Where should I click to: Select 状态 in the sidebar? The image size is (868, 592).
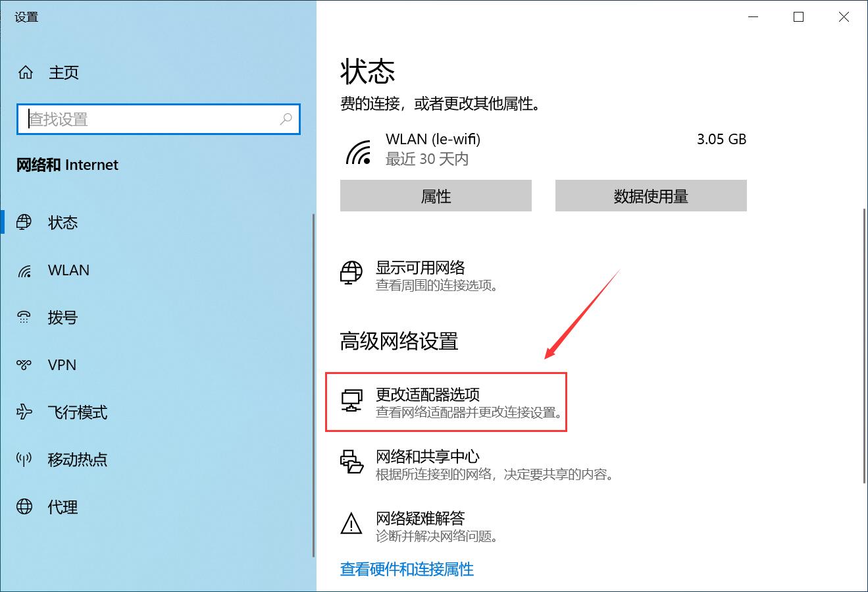(x=63, y=223)
